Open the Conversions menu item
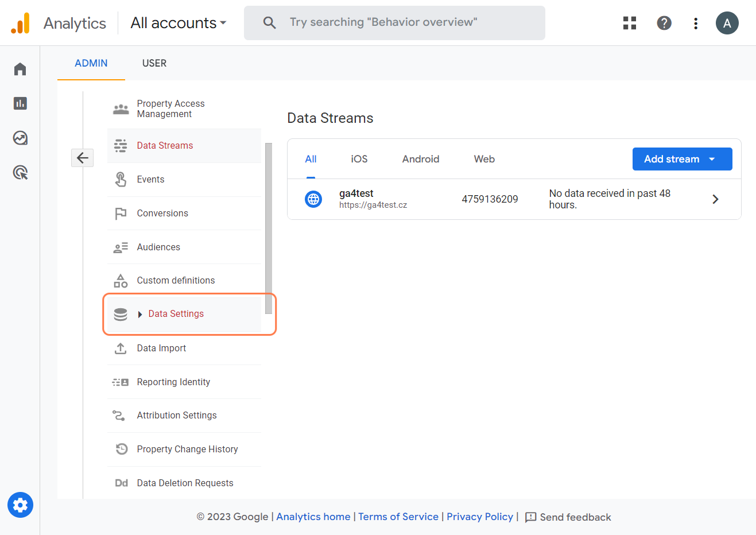 [184, 214]
